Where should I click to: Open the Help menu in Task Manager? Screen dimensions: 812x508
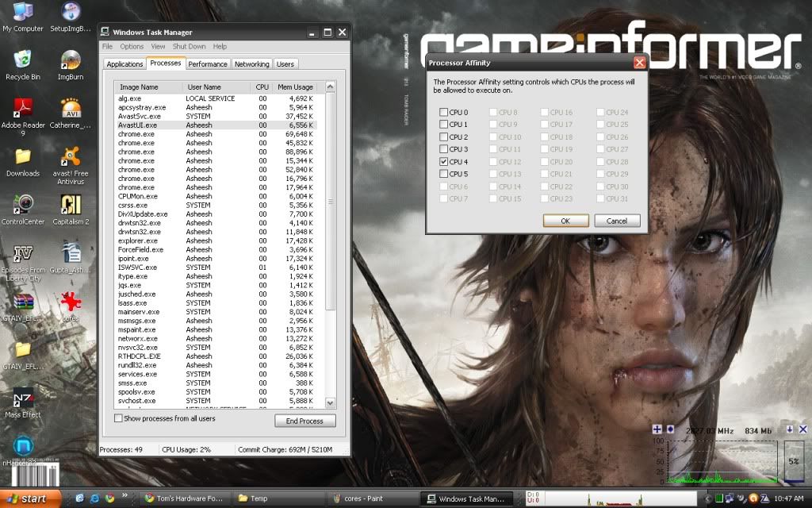click(x=220, y=46)
